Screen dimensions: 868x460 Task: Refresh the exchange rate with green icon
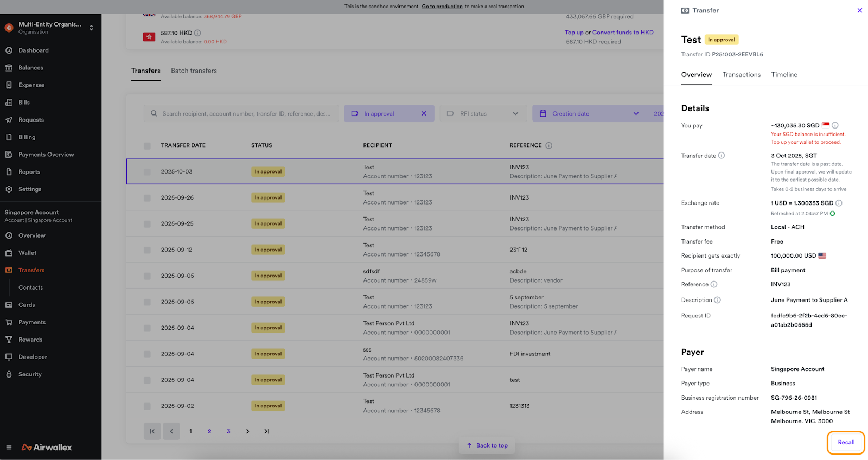(832, 214)
